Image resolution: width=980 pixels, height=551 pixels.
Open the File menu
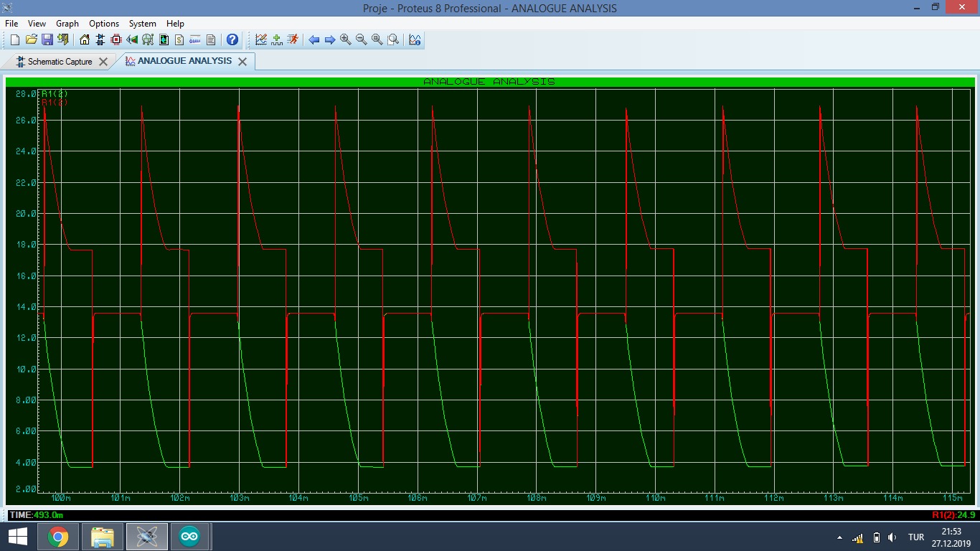[11, 24]
